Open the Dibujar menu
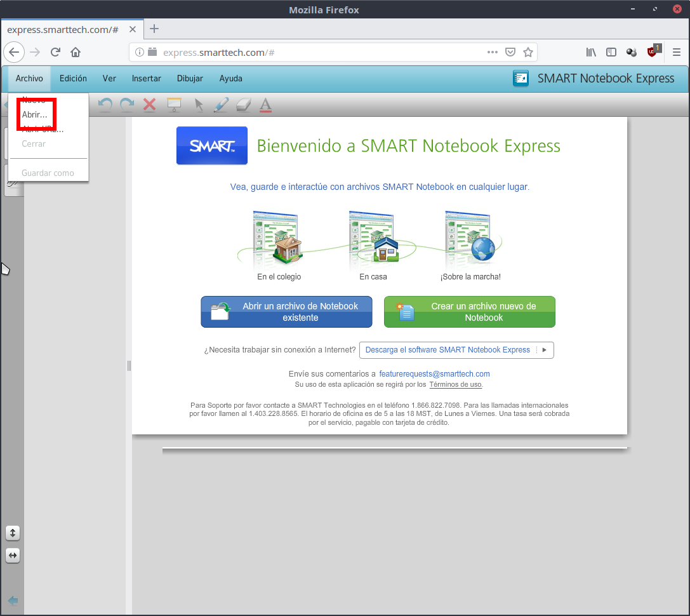The width and height of the screenshot is (690, 616). [190, 79]
